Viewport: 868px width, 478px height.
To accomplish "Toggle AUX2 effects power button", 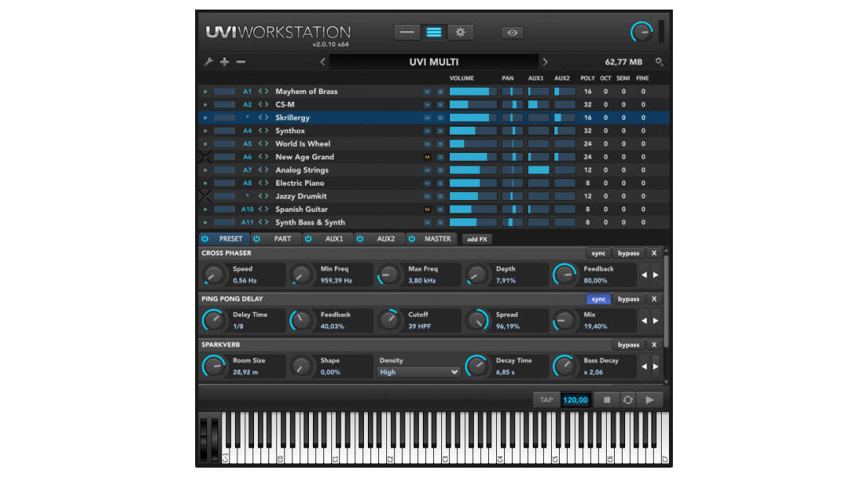I will click(360, 239).
